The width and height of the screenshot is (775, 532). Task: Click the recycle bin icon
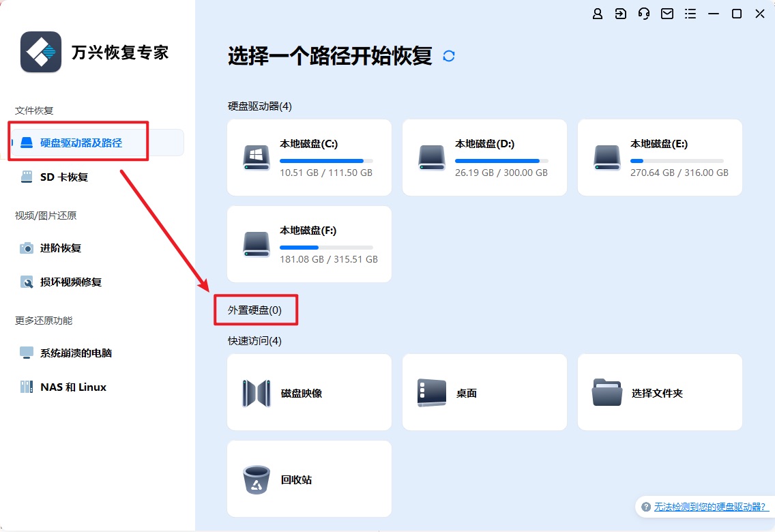click(x=257, y=479)
